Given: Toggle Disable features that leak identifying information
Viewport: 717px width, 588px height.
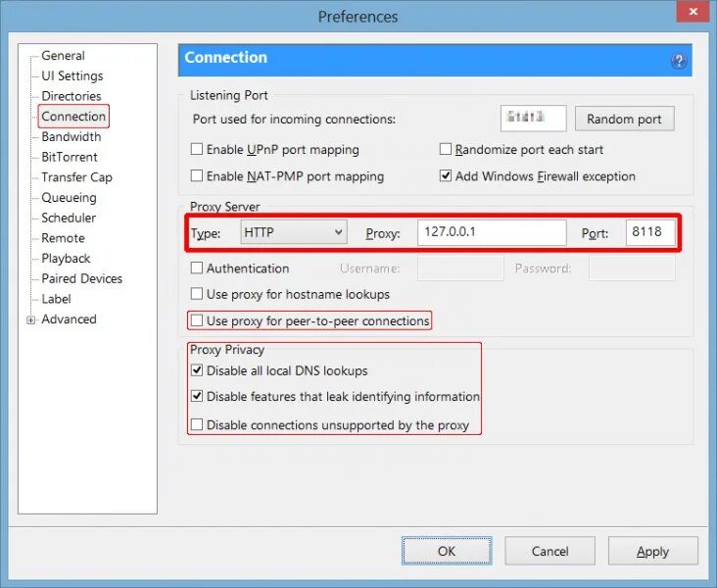Looking at the screenshot, I should click(197, 396).
